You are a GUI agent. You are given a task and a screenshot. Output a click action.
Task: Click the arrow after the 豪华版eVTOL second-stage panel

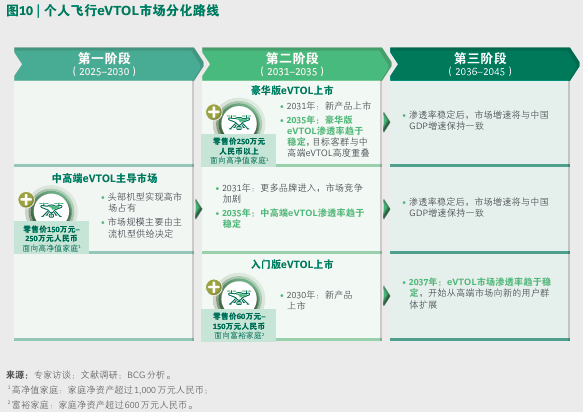(386, 122)
